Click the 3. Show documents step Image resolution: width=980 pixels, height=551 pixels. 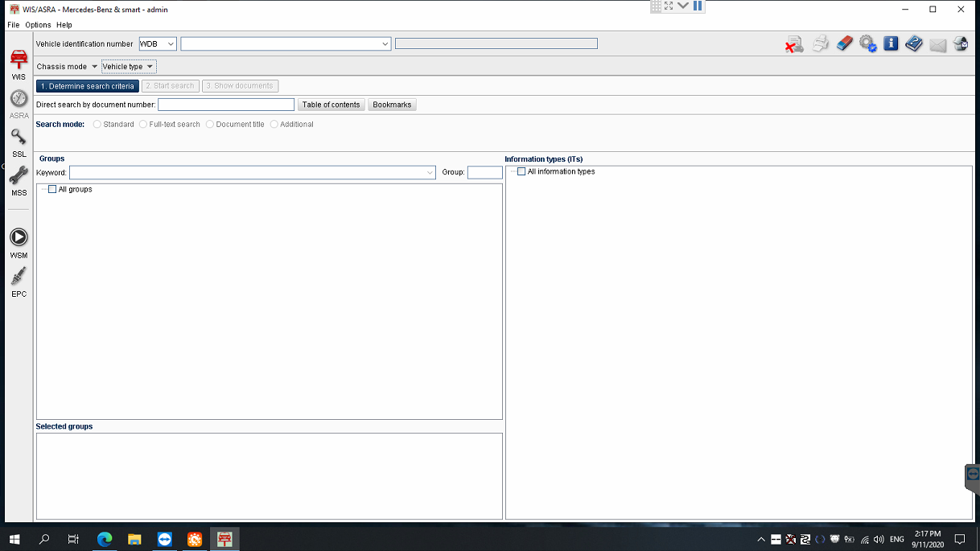tap(240, 86)
